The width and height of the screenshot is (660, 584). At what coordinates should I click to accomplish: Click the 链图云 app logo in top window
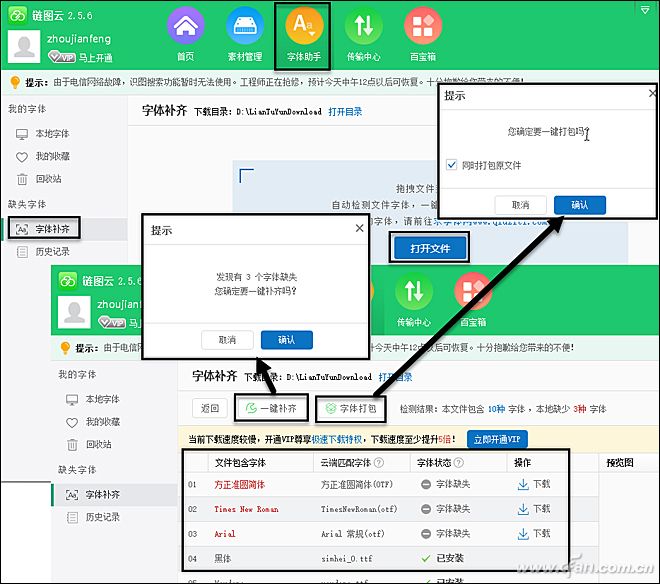(18, 16)
